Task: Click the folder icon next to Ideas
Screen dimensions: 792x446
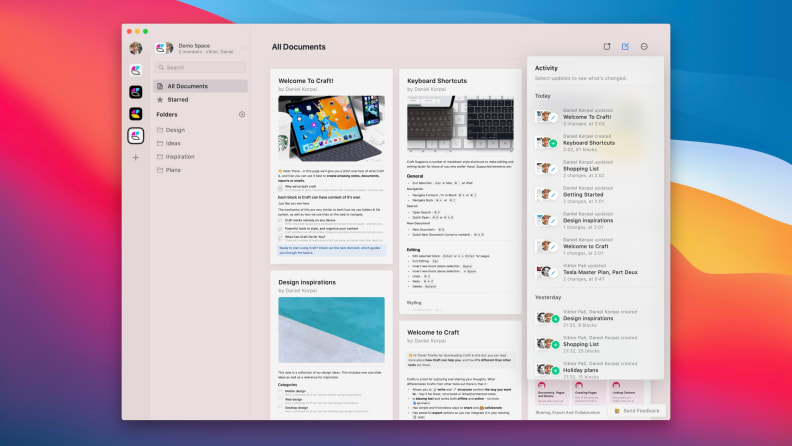Action: click(160, 143)
